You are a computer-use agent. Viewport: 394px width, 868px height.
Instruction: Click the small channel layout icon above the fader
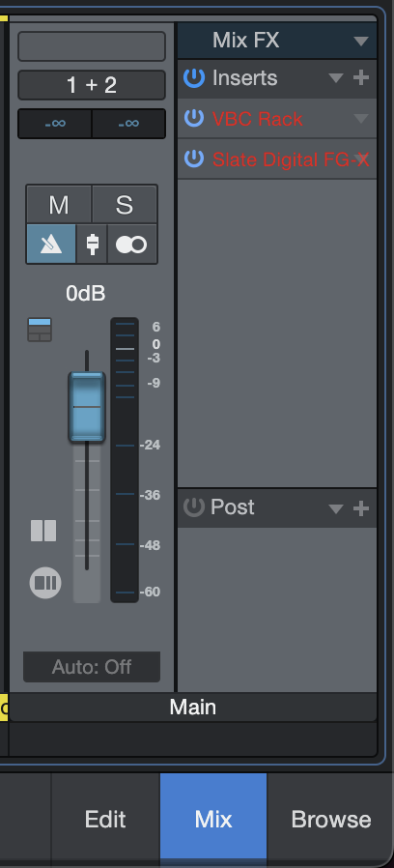click(40, 330)
